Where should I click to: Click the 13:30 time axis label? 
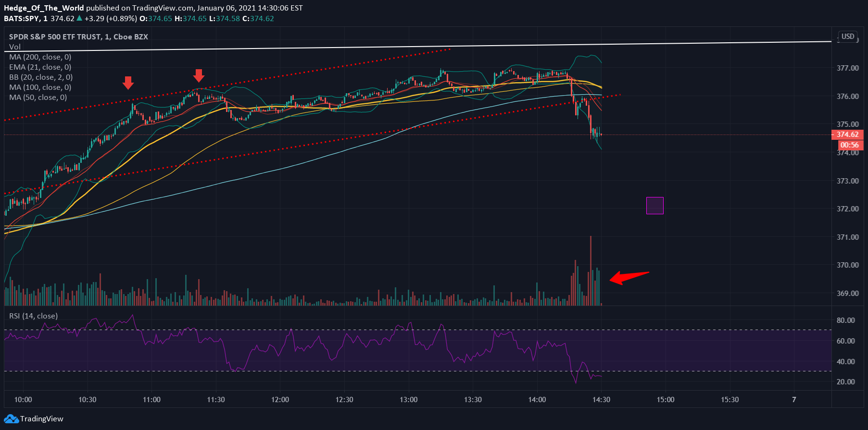tap(473, 400)
